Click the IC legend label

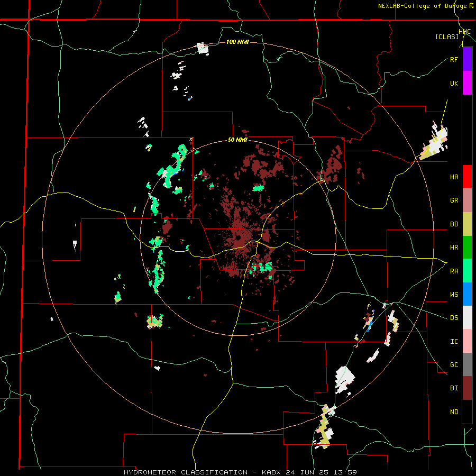pyautogui.click(x=454, y=342)
